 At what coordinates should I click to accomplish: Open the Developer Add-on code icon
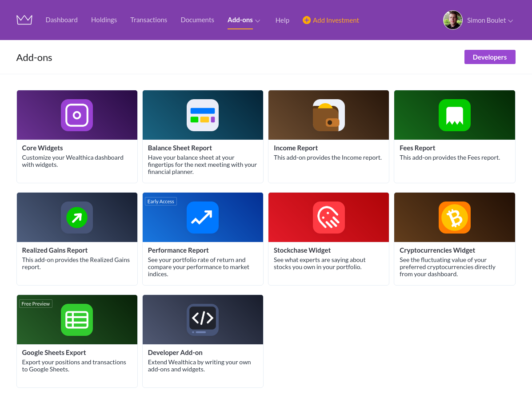(203, 319)
